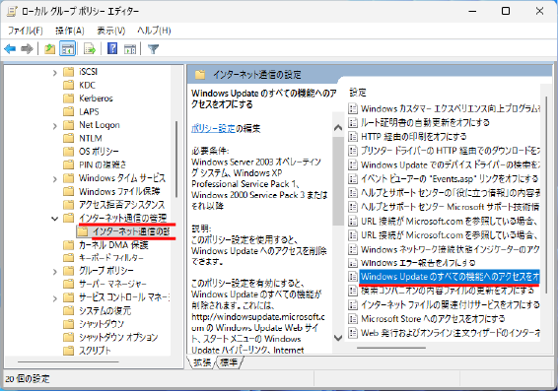Screen dimensions: 558x392
Task: Select the アクセス拒否アシスタンス tree item
Action: click(122, 205)
